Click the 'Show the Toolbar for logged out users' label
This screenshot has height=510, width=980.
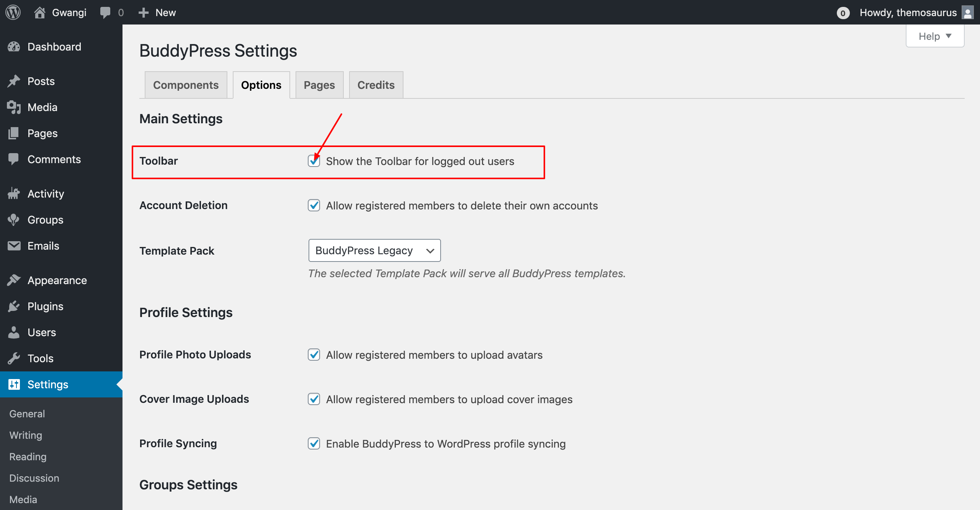[x=420, y=161]
